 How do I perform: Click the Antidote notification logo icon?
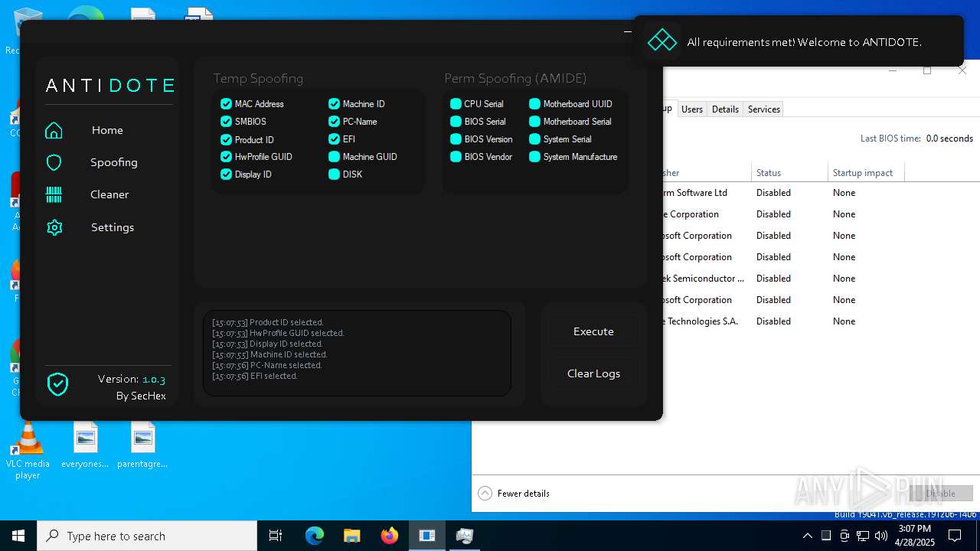662,41
